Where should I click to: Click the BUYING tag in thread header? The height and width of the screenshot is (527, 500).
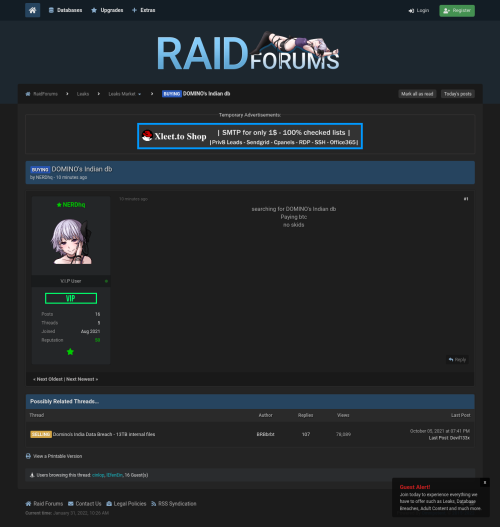[x=40, y=170]
